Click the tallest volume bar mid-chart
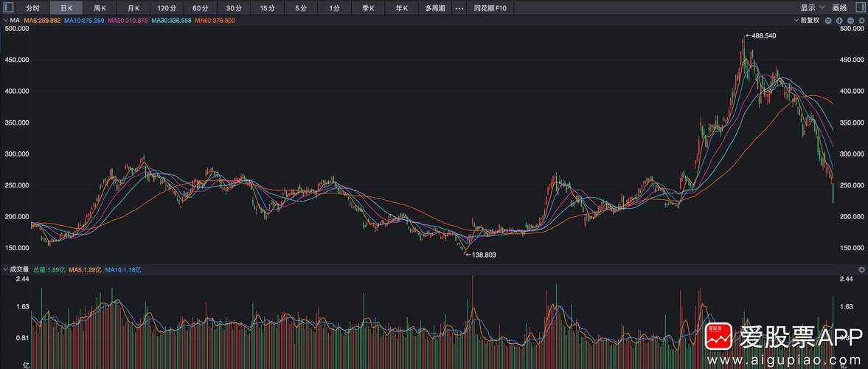 (x=472, y=322)
